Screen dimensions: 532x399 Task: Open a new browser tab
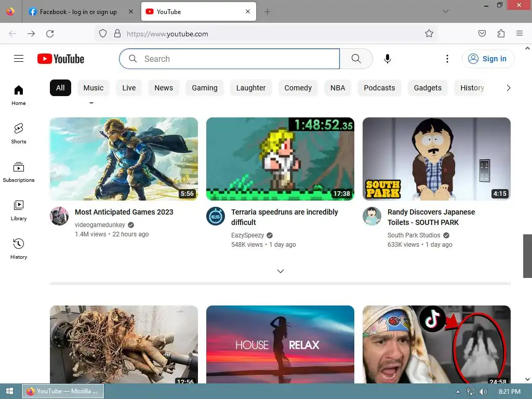point(268,12)
